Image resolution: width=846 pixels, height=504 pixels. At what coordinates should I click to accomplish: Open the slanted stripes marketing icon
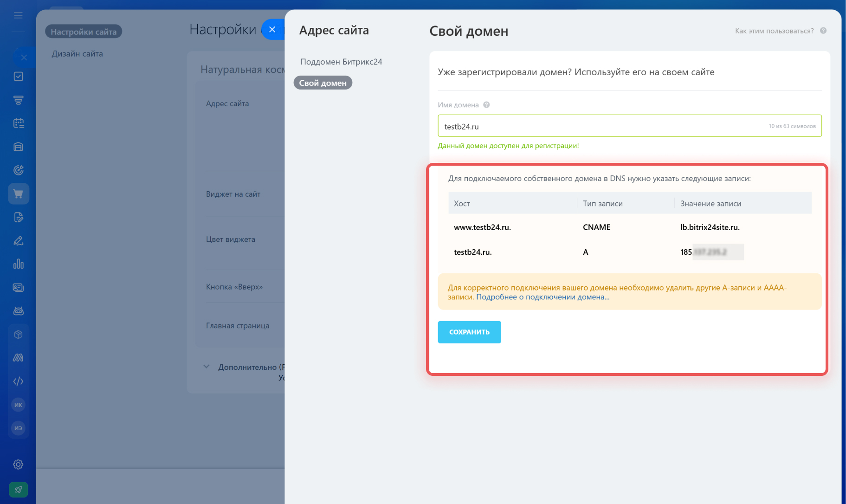coord(18,358)
